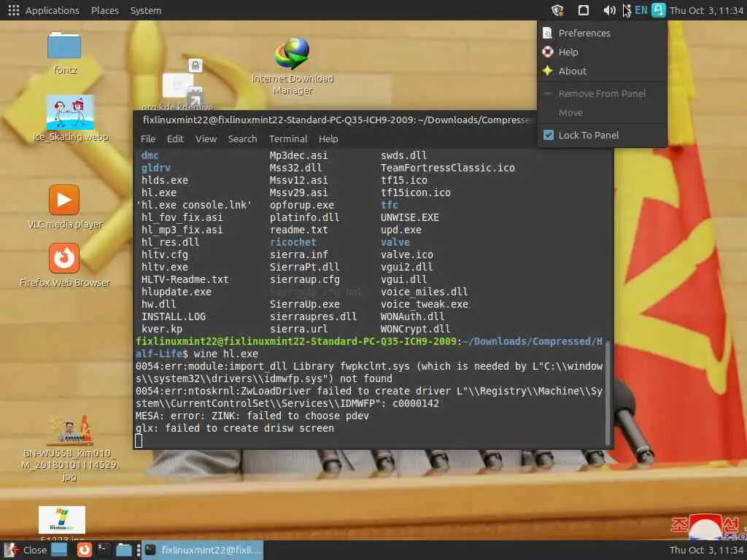Select Move in the applet context menu
This screenshot has height=560, width=747.
click(602, 113)
